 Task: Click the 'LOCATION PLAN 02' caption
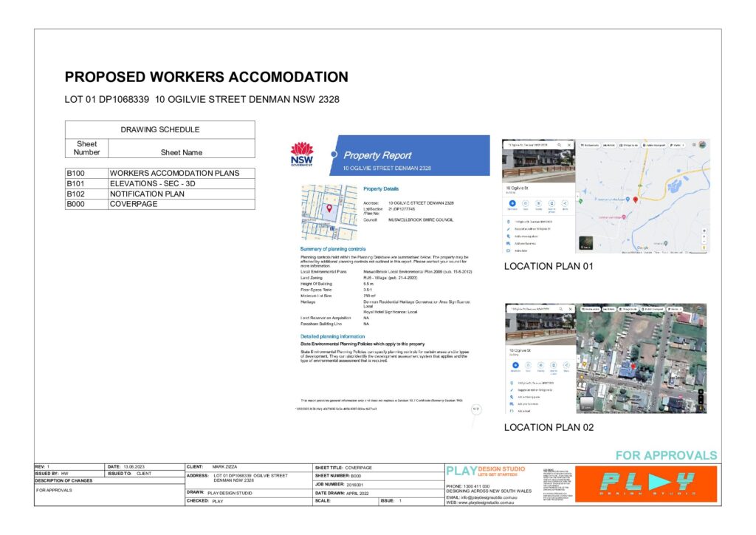point(549,427)
